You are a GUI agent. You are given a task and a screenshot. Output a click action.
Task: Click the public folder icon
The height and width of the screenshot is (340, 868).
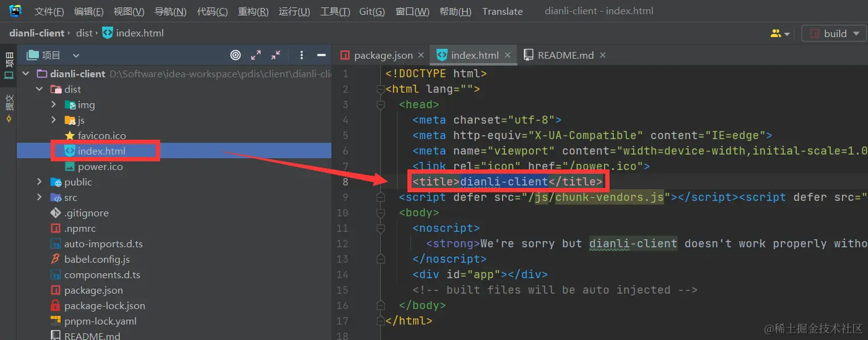(x=56, y=182)
